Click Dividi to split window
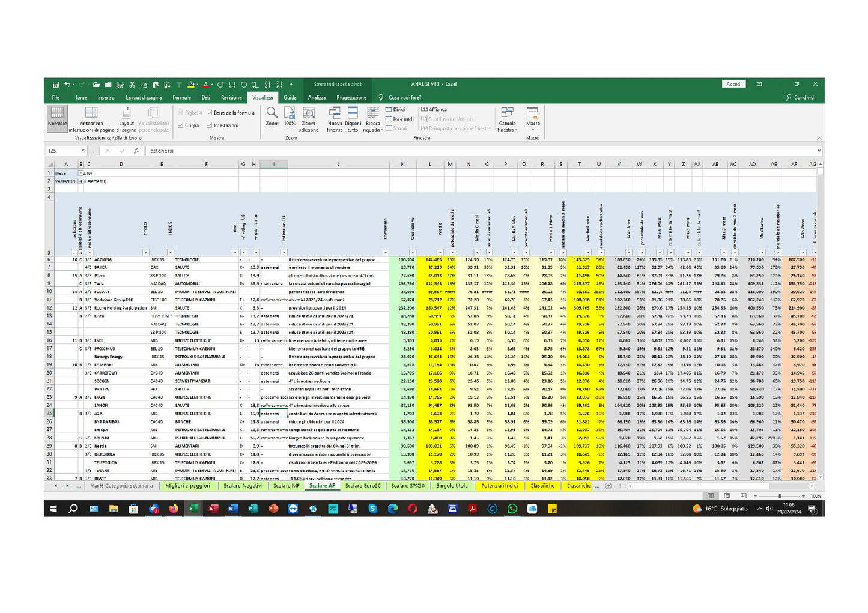868x613 pixels. pyautogui.click(x=396, y=109)
